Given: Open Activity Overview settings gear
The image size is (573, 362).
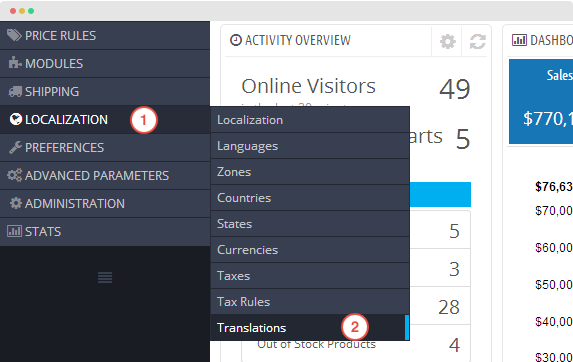Looking at the screenshot, I should pos(447,41).
